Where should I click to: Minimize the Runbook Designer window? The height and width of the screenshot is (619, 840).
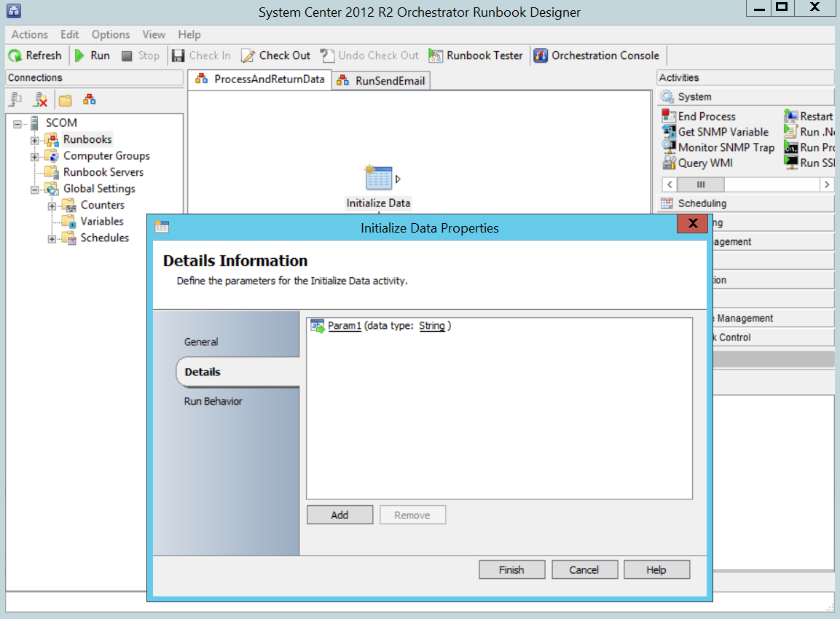pyautogui.click(x=759, y=7)
